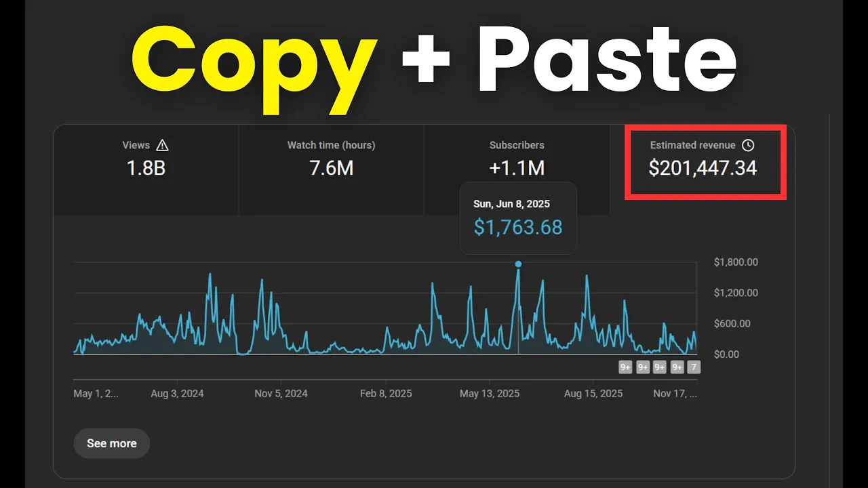Click the warning triangle icon beside Views
The height and width of the screenshot is (488, 868).
(x=162, y=145)
